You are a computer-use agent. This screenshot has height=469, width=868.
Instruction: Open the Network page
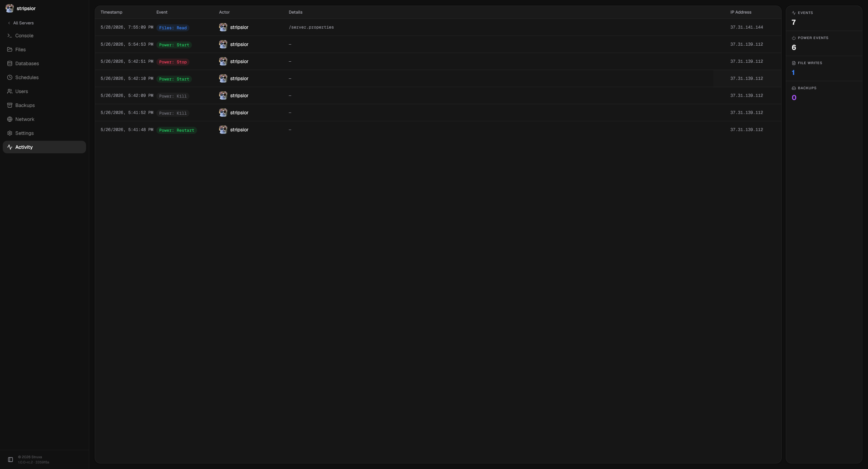pos(44,119)
